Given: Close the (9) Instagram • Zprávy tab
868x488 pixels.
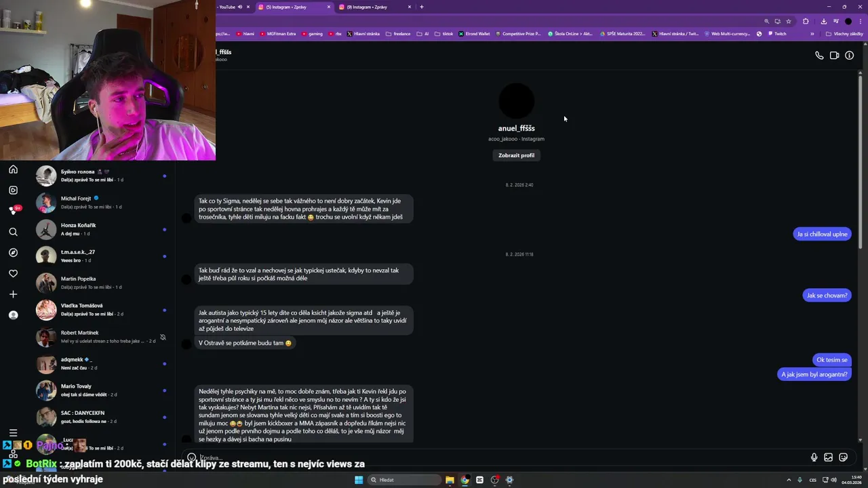Looking at the screenshot, I should pyautogui.click(x=410, y=7).
